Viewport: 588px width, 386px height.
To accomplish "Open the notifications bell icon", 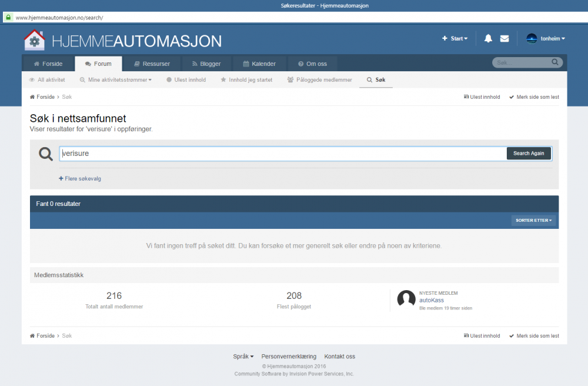I will pyautogui.click(x=488, y=39).
